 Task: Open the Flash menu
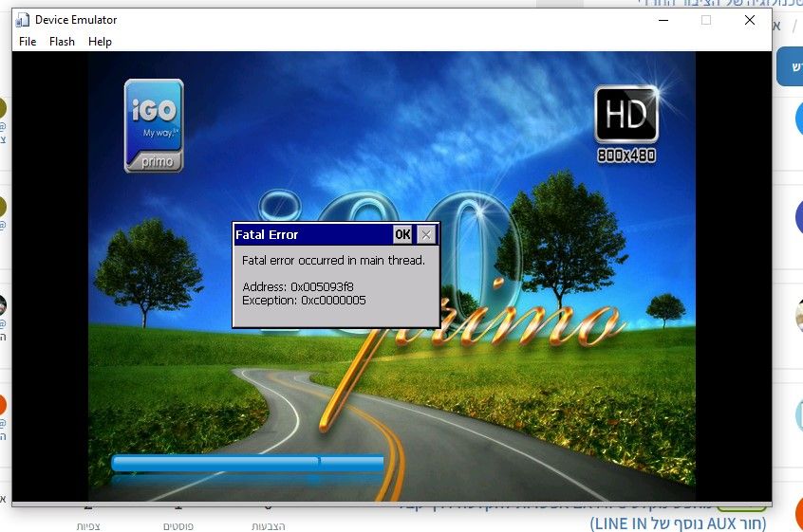tap(62, 42)
